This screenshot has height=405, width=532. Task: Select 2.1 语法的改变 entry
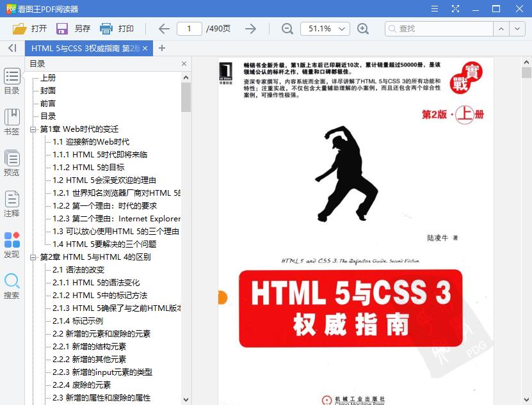click(78, 270)
